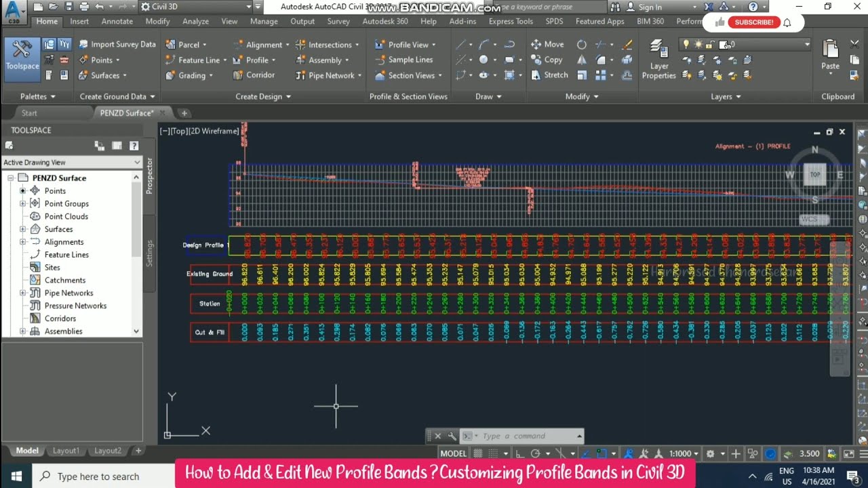Click the Toolspace help question mark icon

(x=134, y=146)
